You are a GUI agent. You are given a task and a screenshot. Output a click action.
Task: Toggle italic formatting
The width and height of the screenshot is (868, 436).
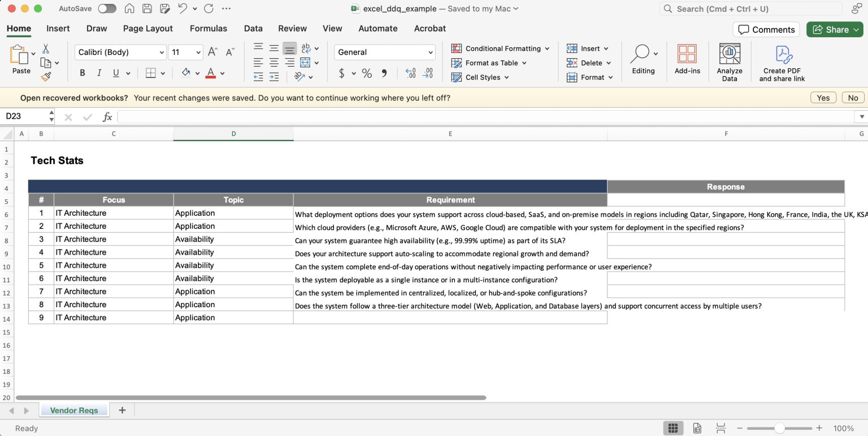99,73
